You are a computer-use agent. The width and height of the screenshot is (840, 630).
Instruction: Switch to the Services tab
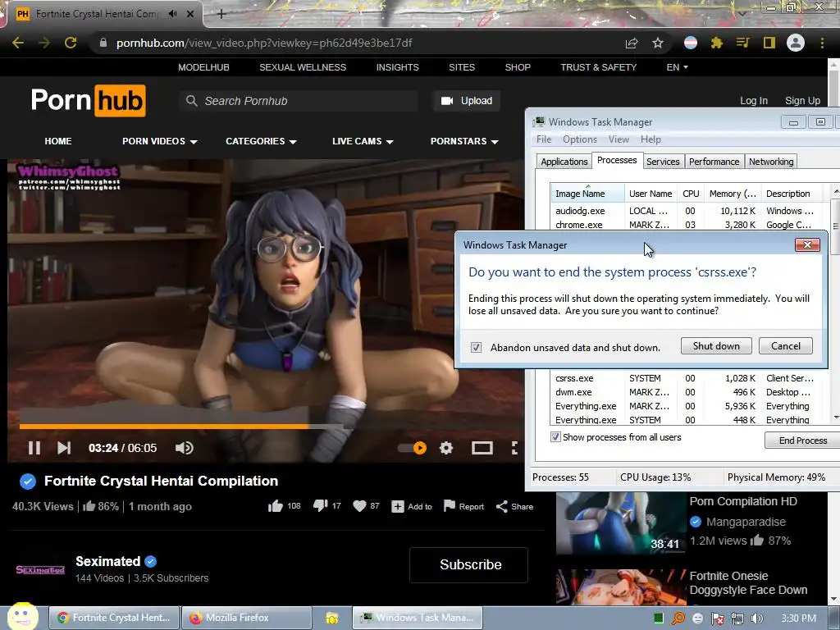click(663, 162)
